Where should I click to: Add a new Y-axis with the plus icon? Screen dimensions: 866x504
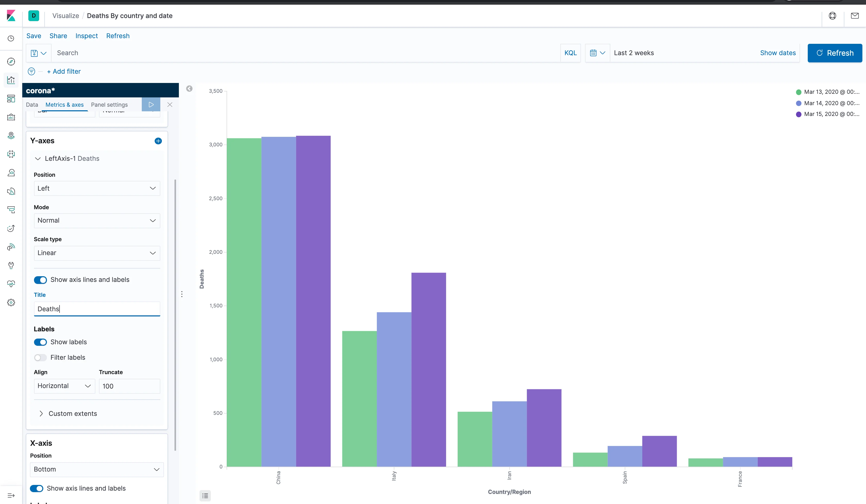(158, 141)
